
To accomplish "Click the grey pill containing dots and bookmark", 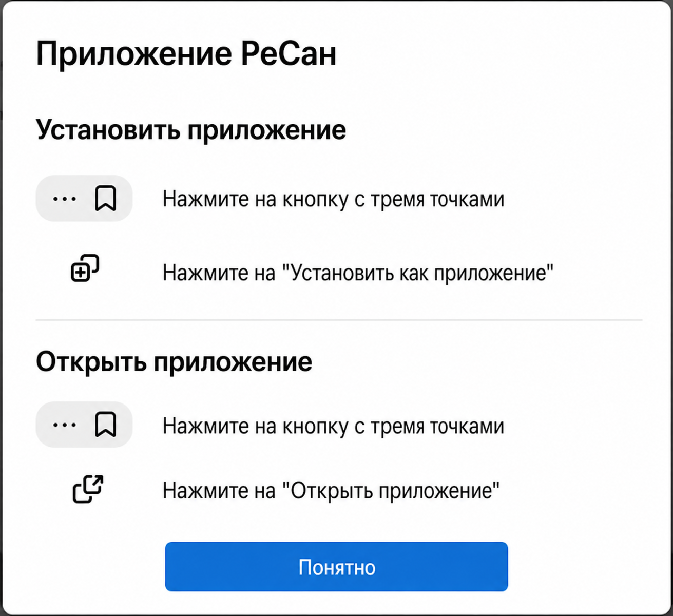I will [x=84, y=199].
